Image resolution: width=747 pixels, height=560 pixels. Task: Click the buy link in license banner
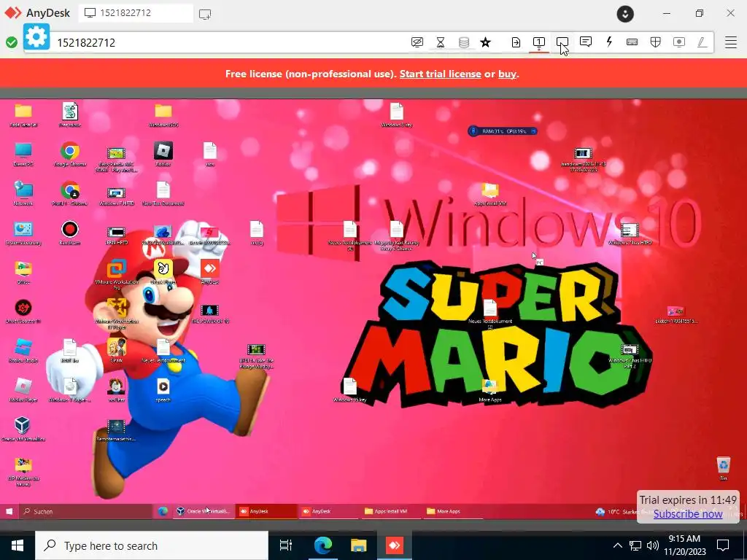(x=507, y=74)
